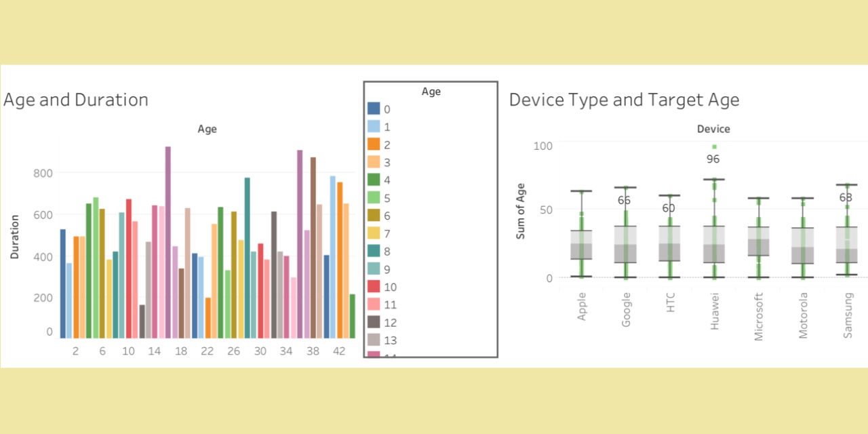Viewport: 868px width, 434px height.
Task: Click the Device Type and Target Age title
Action: pyautogui.click(x=624, y=100)
